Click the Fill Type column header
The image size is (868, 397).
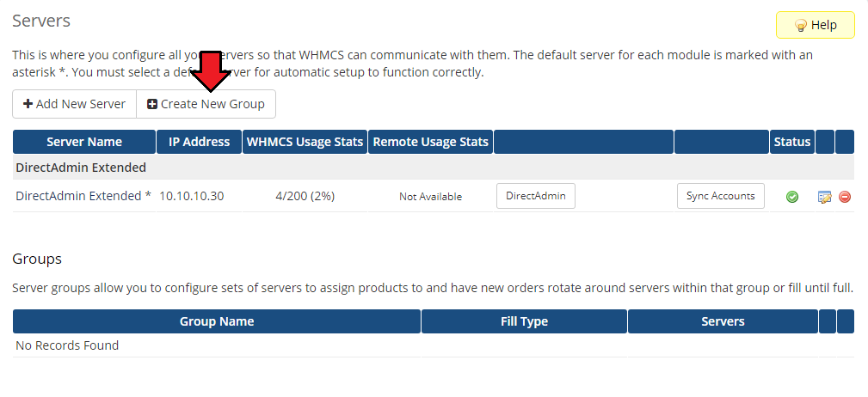[x=524, y=321]
